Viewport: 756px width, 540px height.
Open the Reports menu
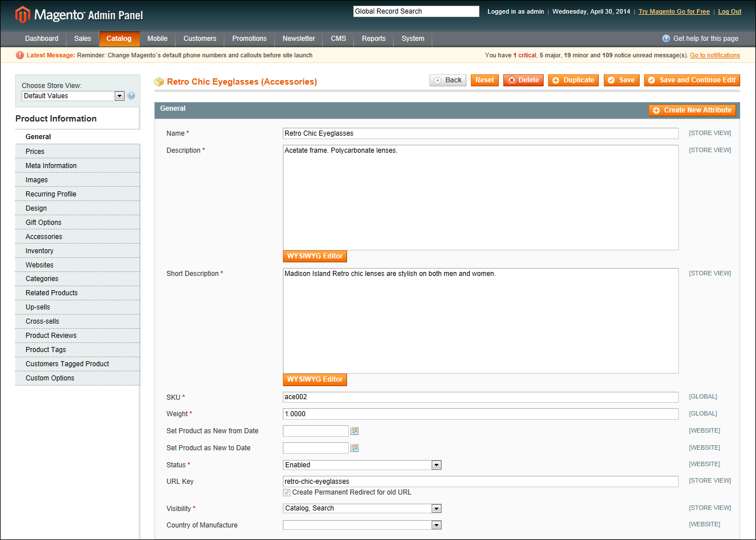tap(374, 39)
